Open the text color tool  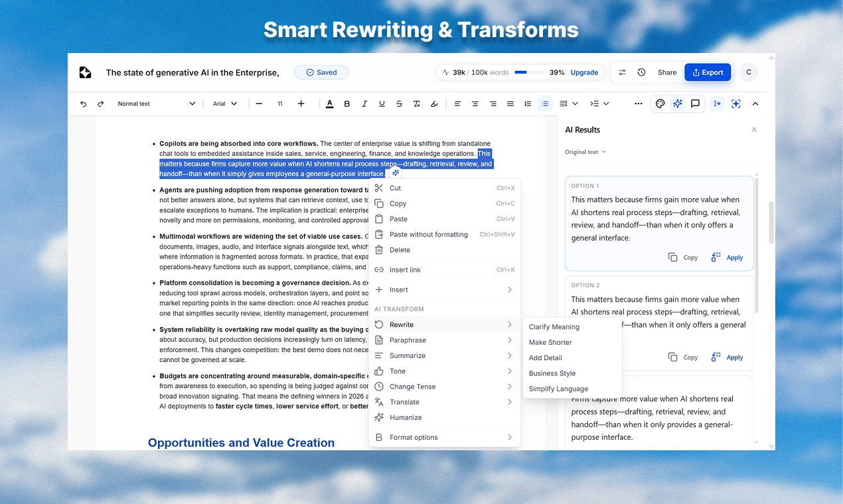click(330, 103)
